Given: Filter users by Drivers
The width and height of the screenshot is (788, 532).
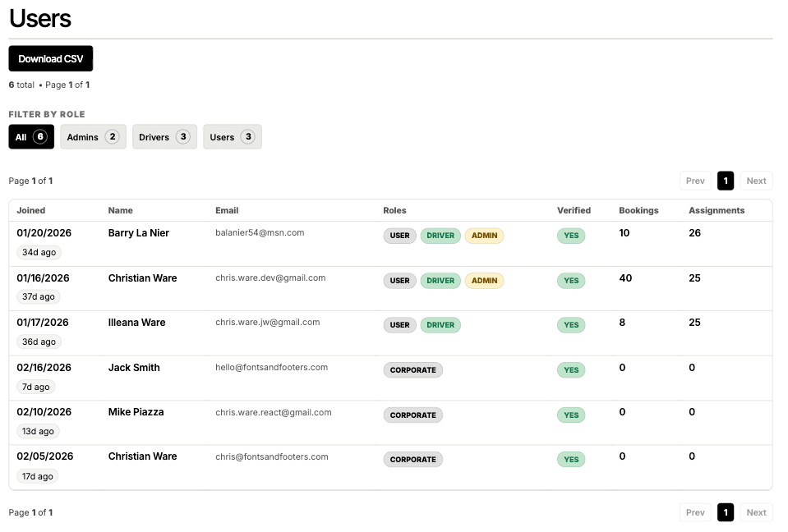Looking at the screenshot, I should (164, 136).
